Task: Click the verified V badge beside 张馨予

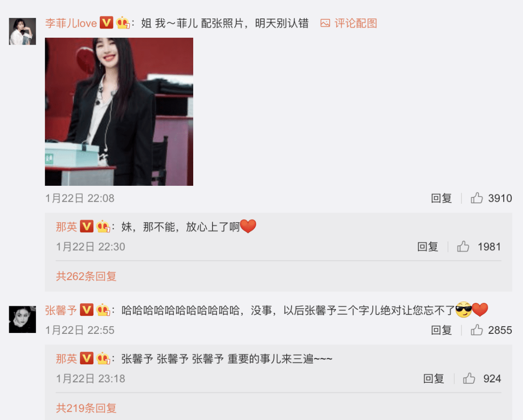Action: [87, 310]
